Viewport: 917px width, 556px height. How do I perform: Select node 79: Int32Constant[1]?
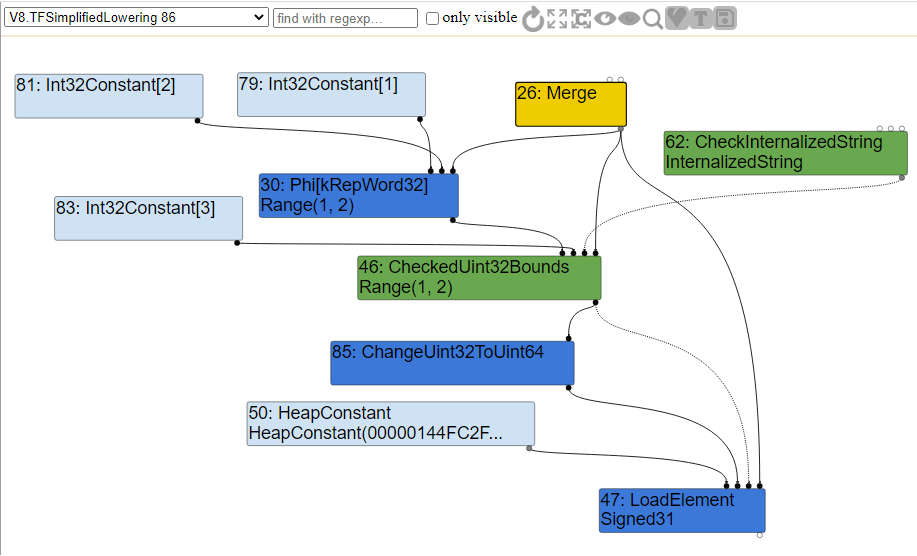click(x=331, y=95)
